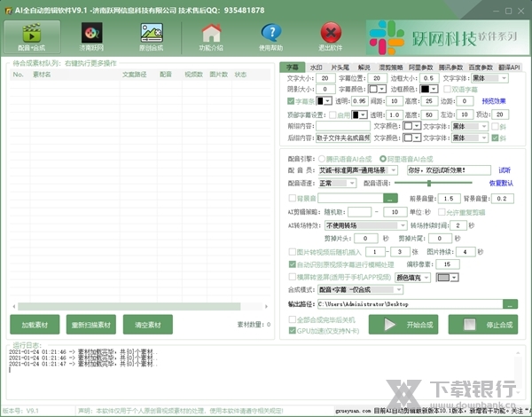Switch to the 混剪策略 tab

pos(391,67)
